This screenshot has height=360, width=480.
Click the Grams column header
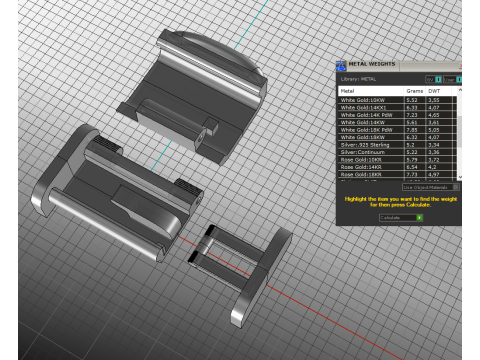coord(415,91)
